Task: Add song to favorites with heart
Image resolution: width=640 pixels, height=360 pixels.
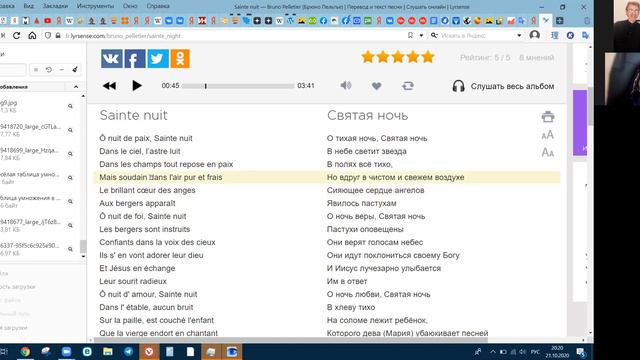Action: [376, 86]
